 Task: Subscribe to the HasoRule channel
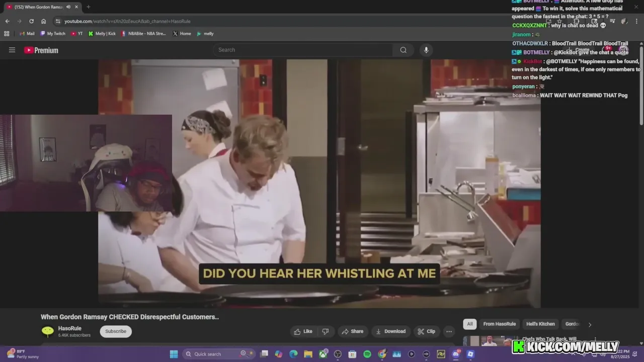point(116,331)
